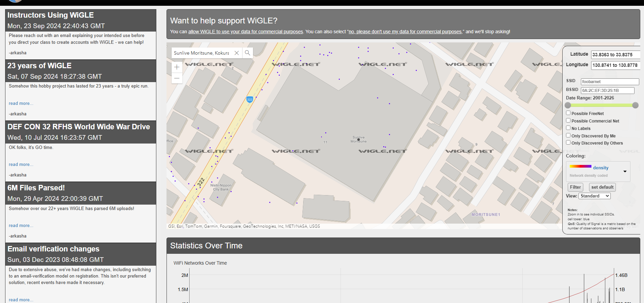Click the Filter button
The width and height of the screenshot is (644, 303).
tap(575, 187)
